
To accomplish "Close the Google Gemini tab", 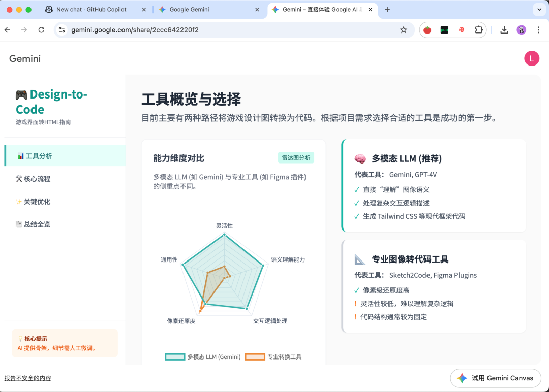I will [x=257, y=10].
